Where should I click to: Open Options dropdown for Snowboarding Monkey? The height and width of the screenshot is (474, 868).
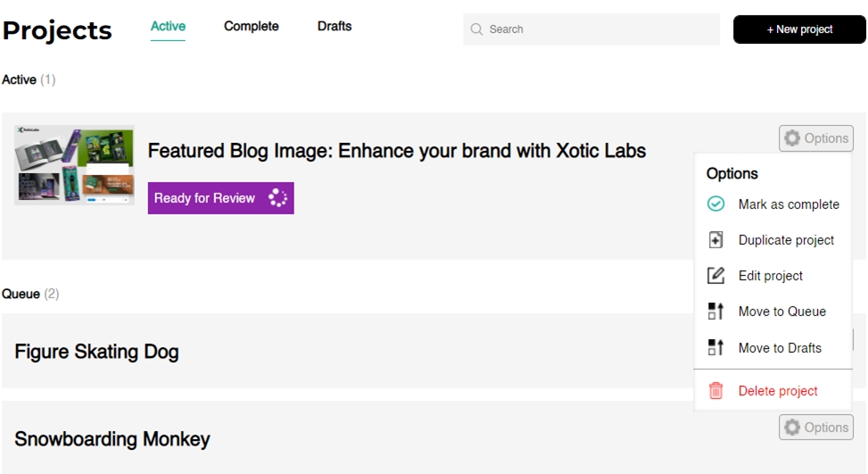816,427
